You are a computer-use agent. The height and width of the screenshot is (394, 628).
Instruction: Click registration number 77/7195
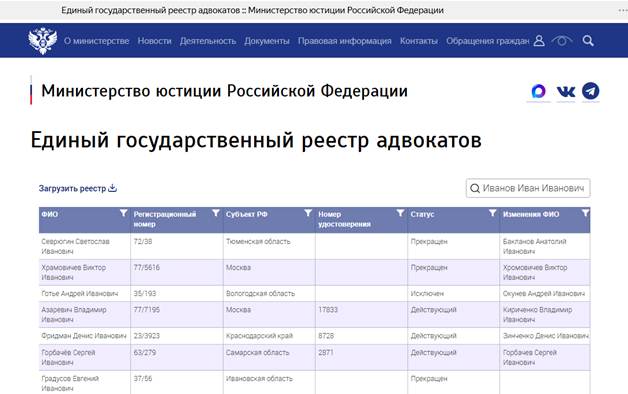[147, 310]
